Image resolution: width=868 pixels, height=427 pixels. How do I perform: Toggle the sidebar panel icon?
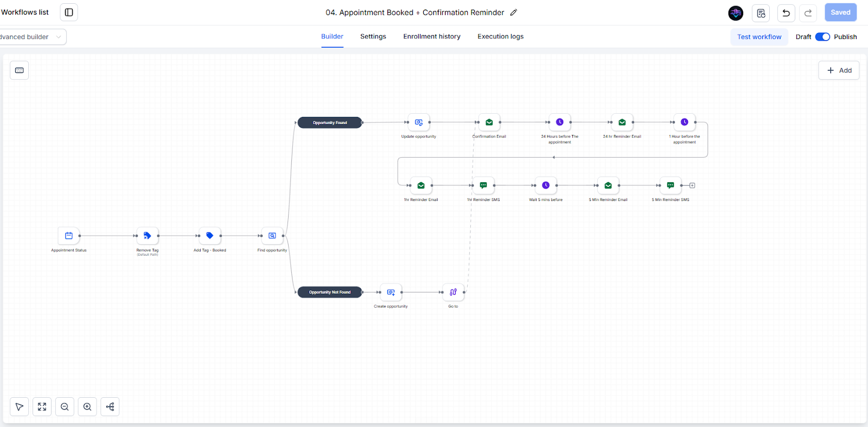coord(69,12)
